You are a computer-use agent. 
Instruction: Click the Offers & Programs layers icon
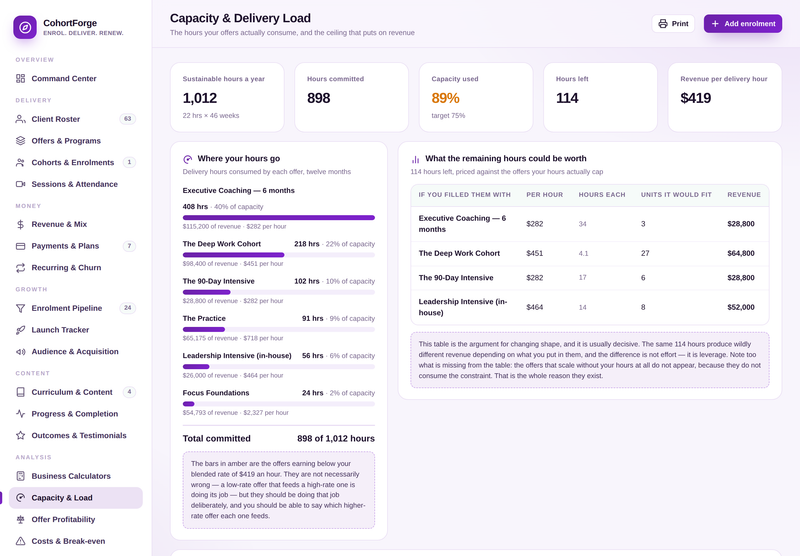point(20,141)
